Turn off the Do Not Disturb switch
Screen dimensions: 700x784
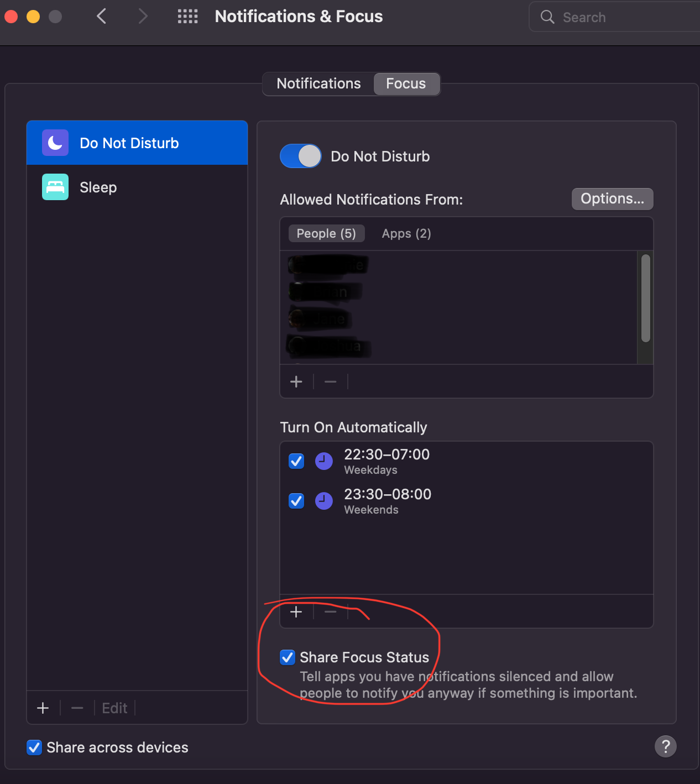coord(301,156)
